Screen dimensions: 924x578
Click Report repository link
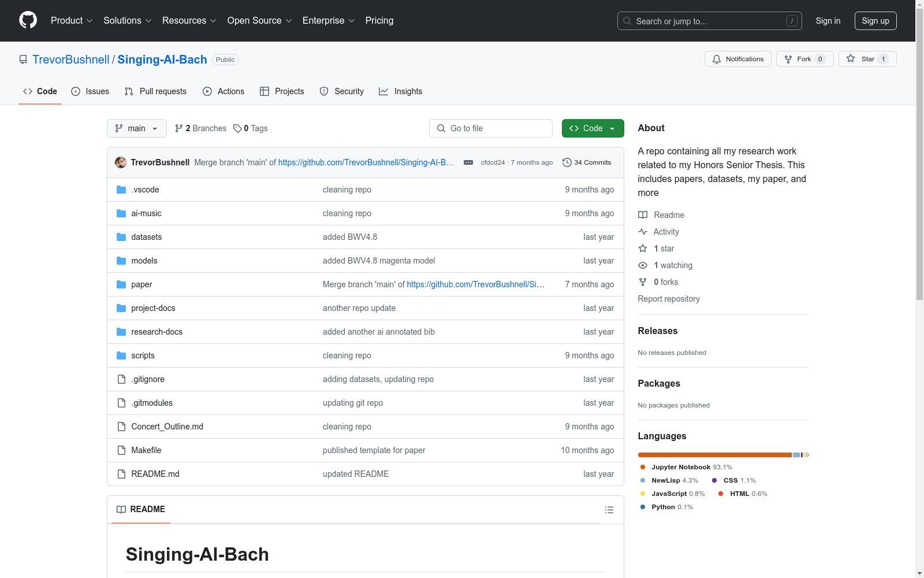669,299
